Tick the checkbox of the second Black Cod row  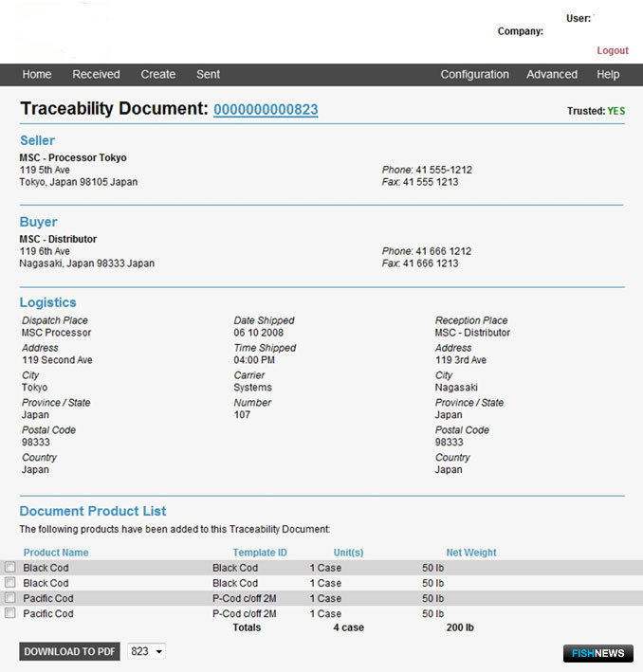point(10,582)
